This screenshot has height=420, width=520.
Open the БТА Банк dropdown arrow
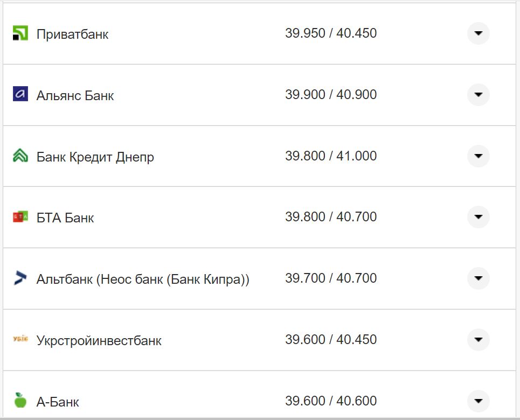[x=478, y=217]
